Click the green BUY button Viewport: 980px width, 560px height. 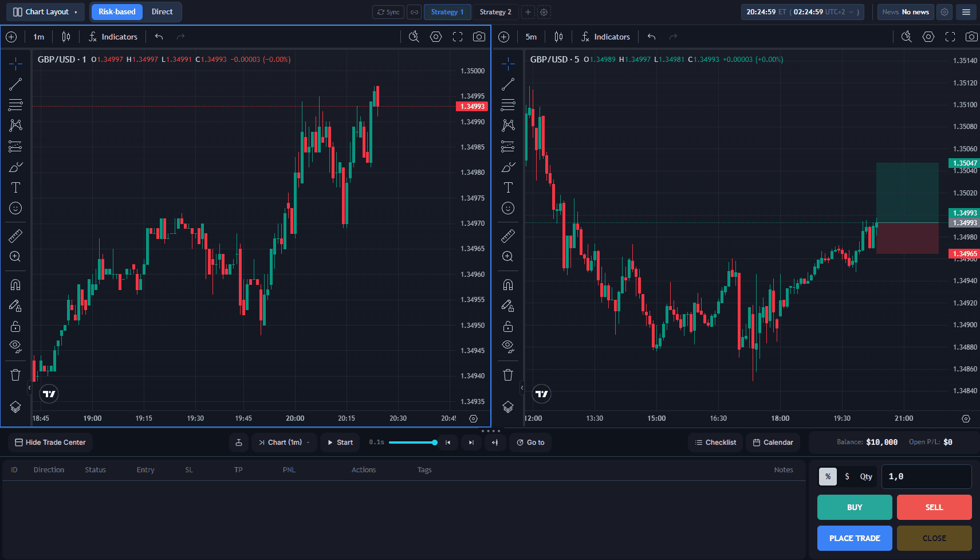point(855,507)
